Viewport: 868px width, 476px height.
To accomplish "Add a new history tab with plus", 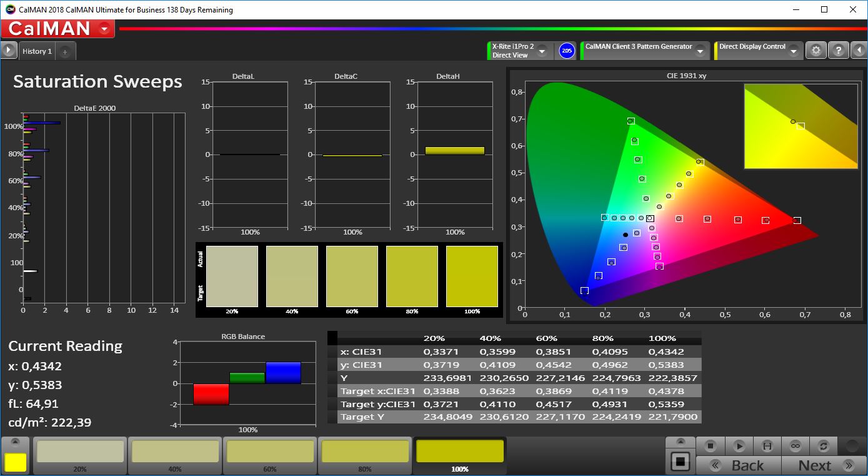I will tap(65, 52).
